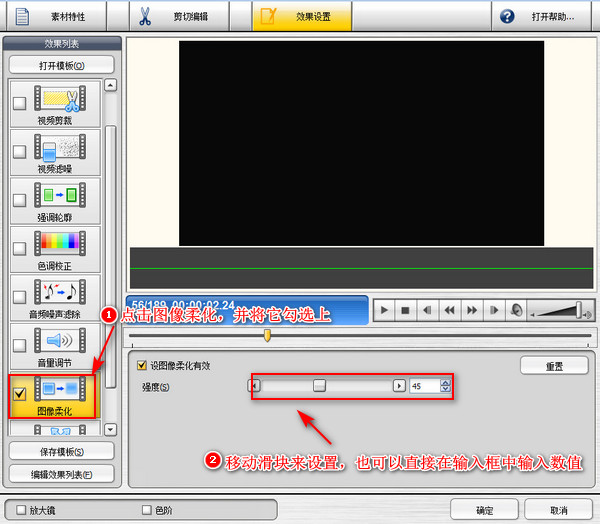Enable the 音量调节 effect checkbox
The image size is (600, 524).
point(20,345)
